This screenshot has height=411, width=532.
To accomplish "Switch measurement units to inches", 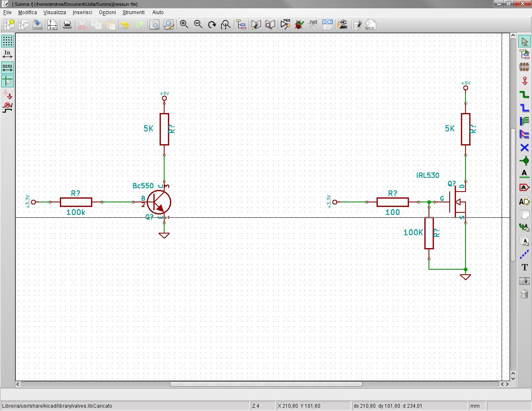I will (x=7, y=53).
